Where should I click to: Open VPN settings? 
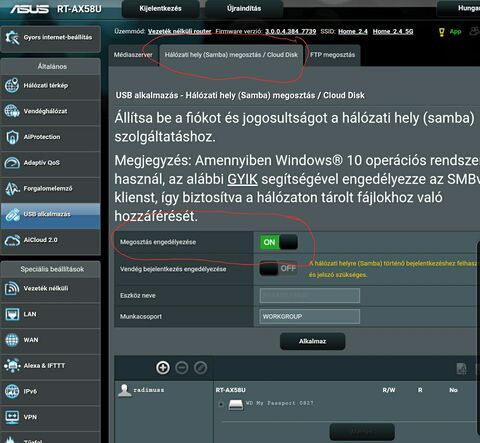pos(50,417)
